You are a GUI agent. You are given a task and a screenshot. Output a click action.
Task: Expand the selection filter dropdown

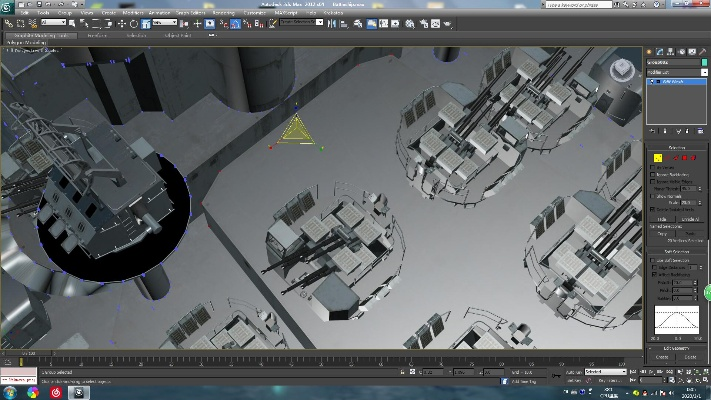[x=55, y=22]
